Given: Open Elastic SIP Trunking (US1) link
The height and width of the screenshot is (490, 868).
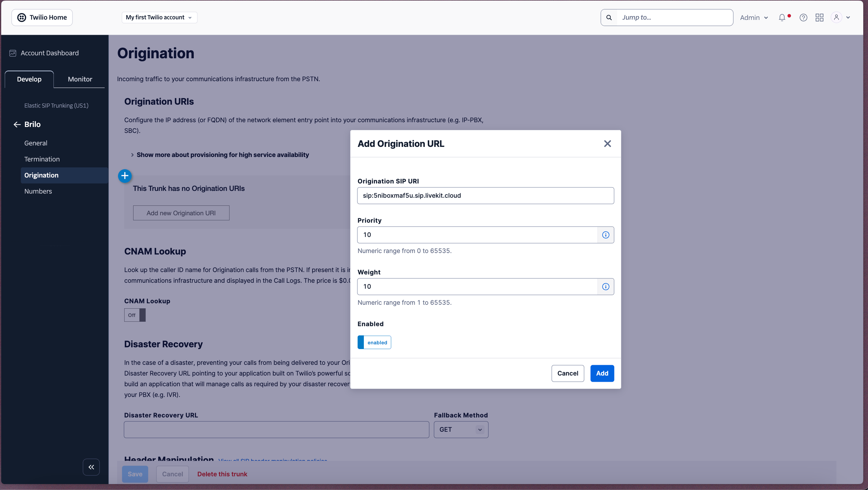Looking at the screenshot, I should 56,106.
